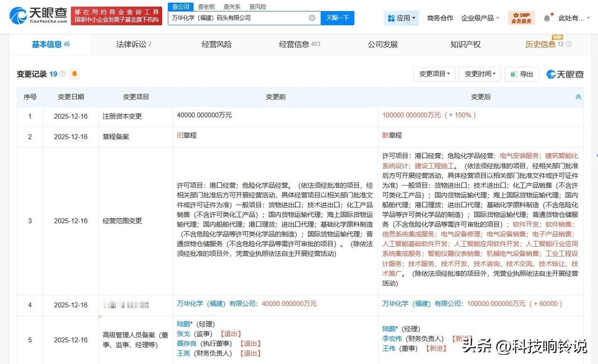The image size is (598, 364).
Task: Click the 序号 column header
Action: [x=30, y=97]
